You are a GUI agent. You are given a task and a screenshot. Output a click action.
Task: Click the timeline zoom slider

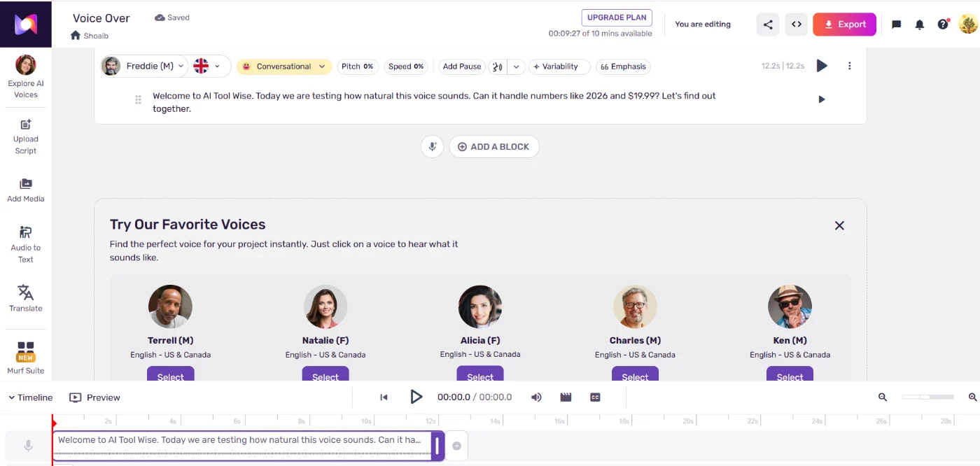coord(927,397)
